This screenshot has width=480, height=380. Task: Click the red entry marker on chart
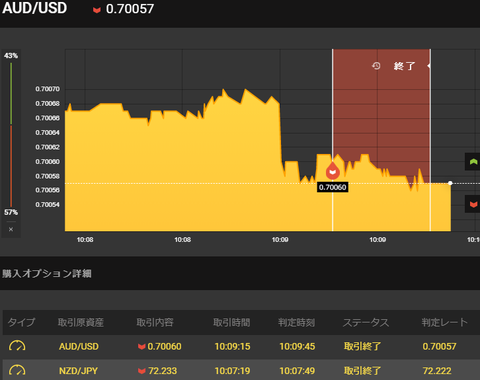coord(333,171)
